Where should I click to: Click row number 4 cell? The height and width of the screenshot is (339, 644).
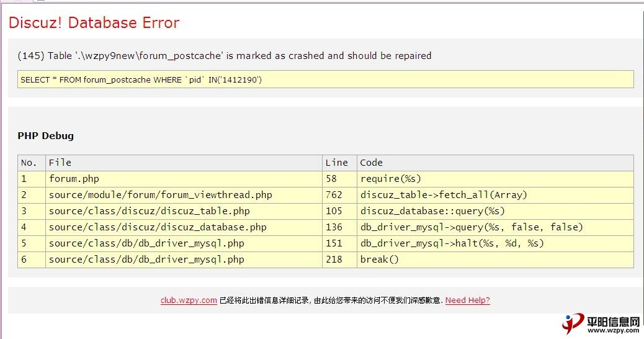pyautogui.click(x=32, y=227)
